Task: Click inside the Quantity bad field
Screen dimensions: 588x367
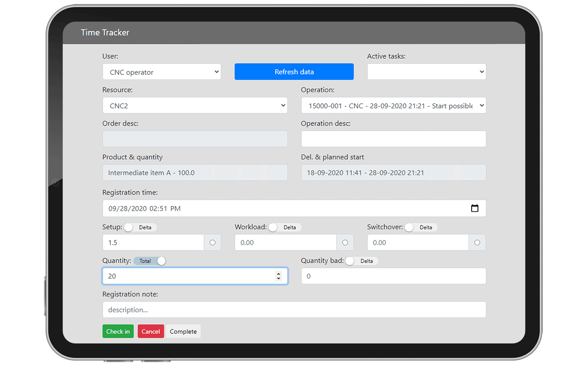Action: (393, 276)
